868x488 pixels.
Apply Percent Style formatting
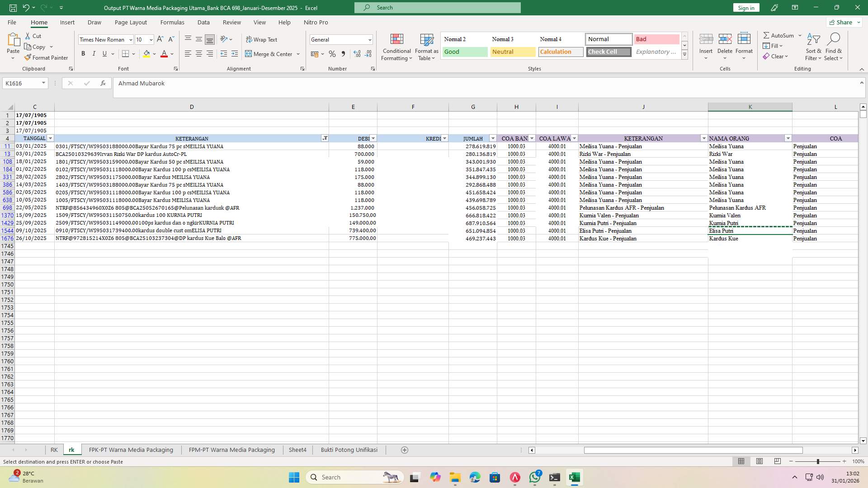[332, 54]
